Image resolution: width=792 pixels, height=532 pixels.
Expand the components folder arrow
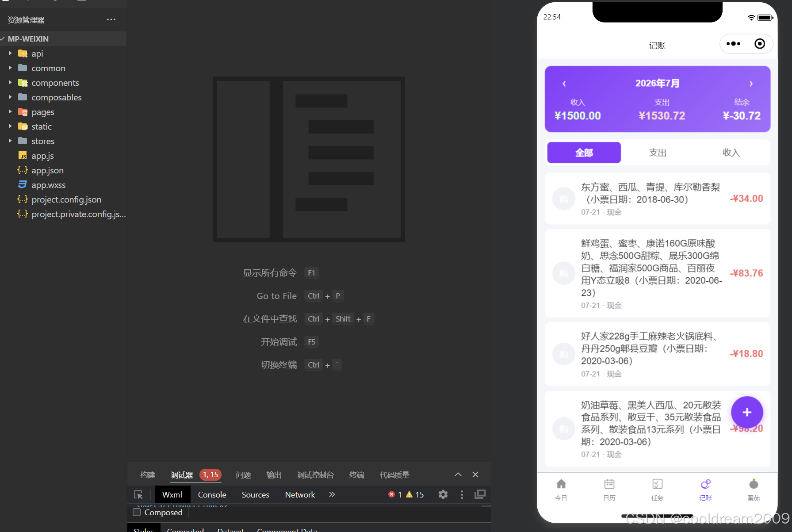pos(10,83)
